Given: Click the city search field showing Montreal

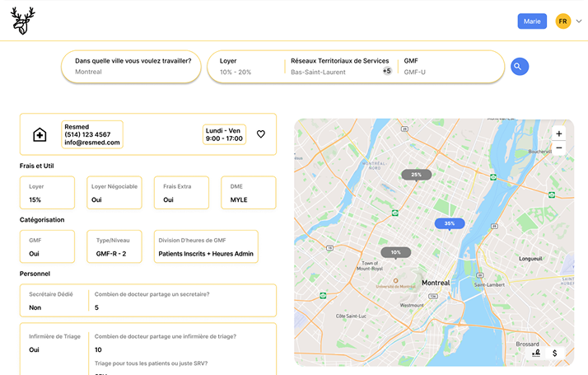Looking at the screenshot, I should pos(132,67).
